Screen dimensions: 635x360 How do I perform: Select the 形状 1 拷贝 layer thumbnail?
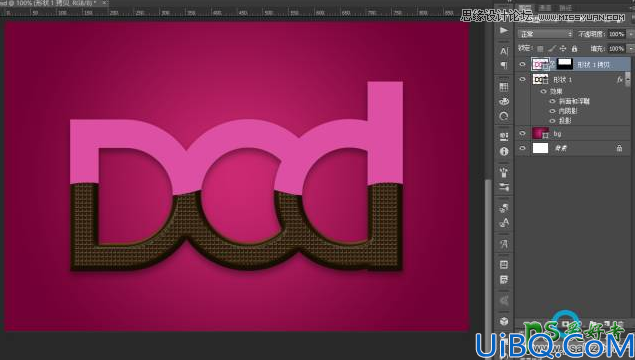(540, 64)
